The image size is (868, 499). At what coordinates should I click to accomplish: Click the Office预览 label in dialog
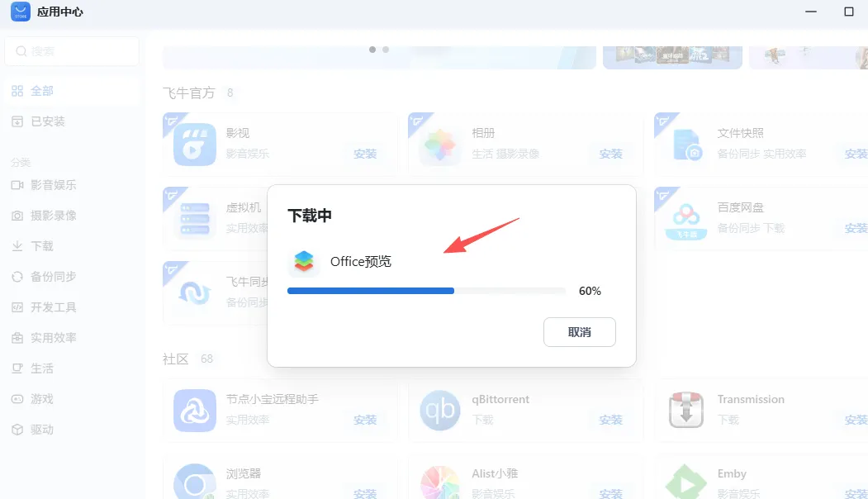pos(361,261)
